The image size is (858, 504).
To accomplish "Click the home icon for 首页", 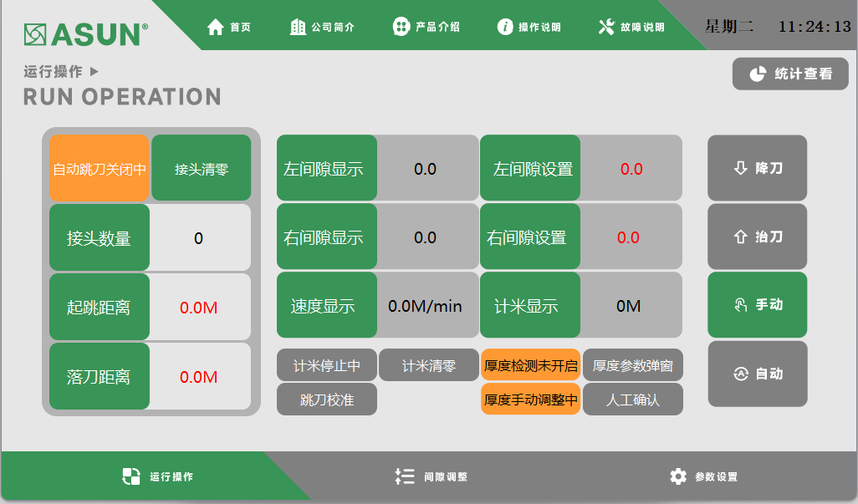I will (x=216, y=27).
